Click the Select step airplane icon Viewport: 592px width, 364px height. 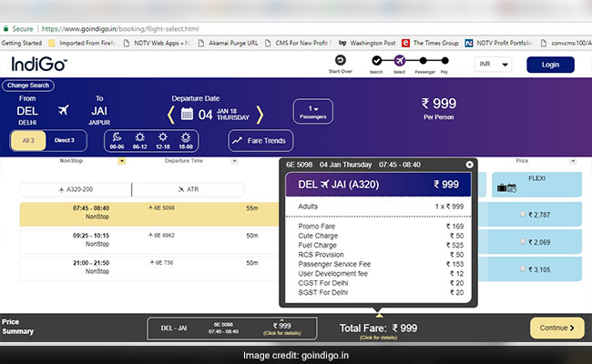click(x=400, y=60)
